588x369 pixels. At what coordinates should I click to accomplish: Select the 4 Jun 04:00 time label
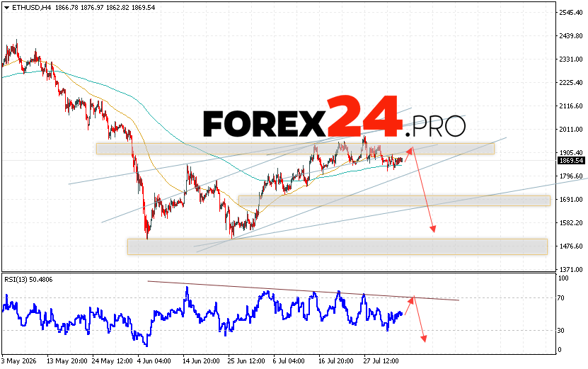click(x=156, y=361)
